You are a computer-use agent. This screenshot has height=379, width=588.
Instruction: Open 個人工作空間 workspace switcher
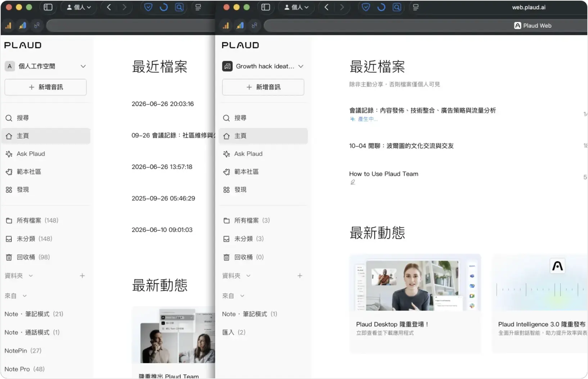46,66
